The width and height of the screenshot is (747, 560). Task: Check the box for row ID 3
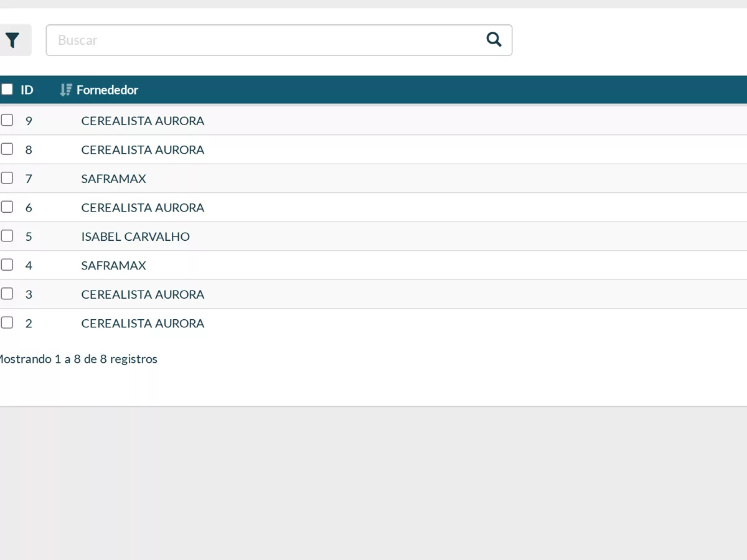7,294
